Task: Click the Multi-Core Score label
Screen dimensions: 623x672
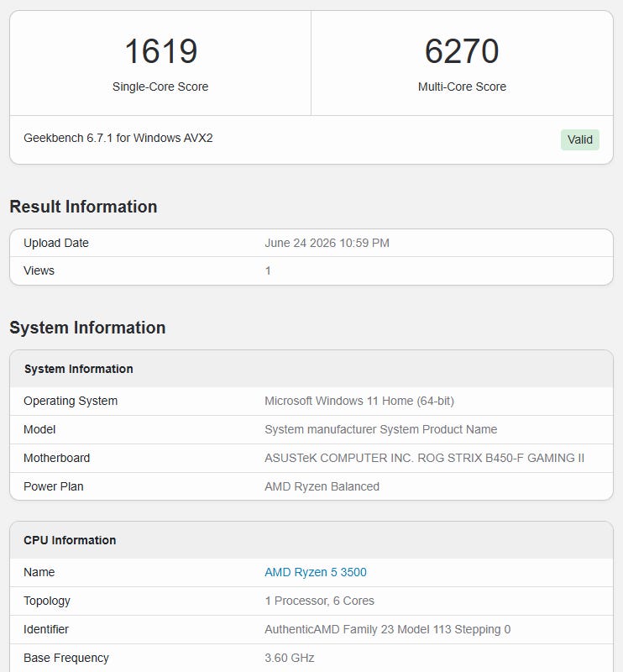Action: 462,87
